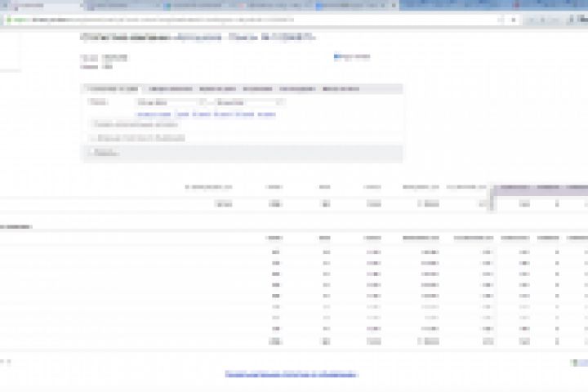Select the first highlighted tab of the filter panel
This screenshot has height=392, width=588.
tap(113, 89)
